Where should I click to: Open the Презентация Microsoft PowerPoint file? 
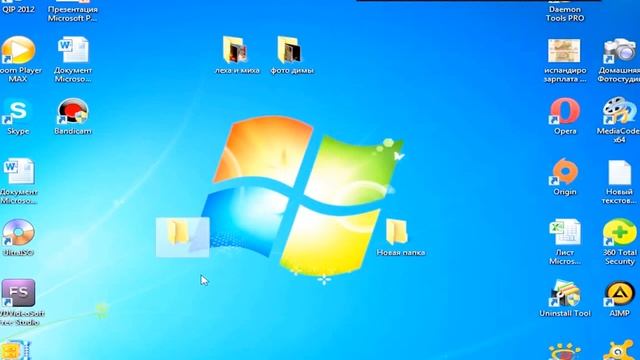point(73,11)
